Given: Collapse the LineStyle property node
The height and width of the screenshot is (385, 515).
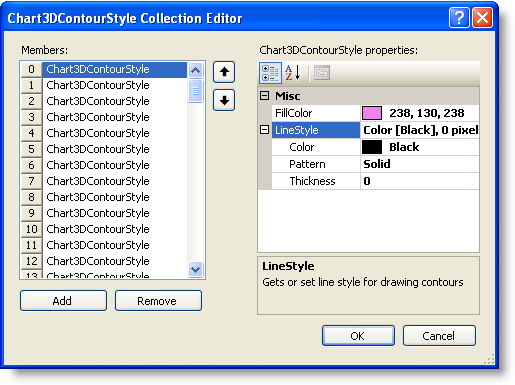Looking at the screenshot, I should pyautogui.click(x=264, y=130).
